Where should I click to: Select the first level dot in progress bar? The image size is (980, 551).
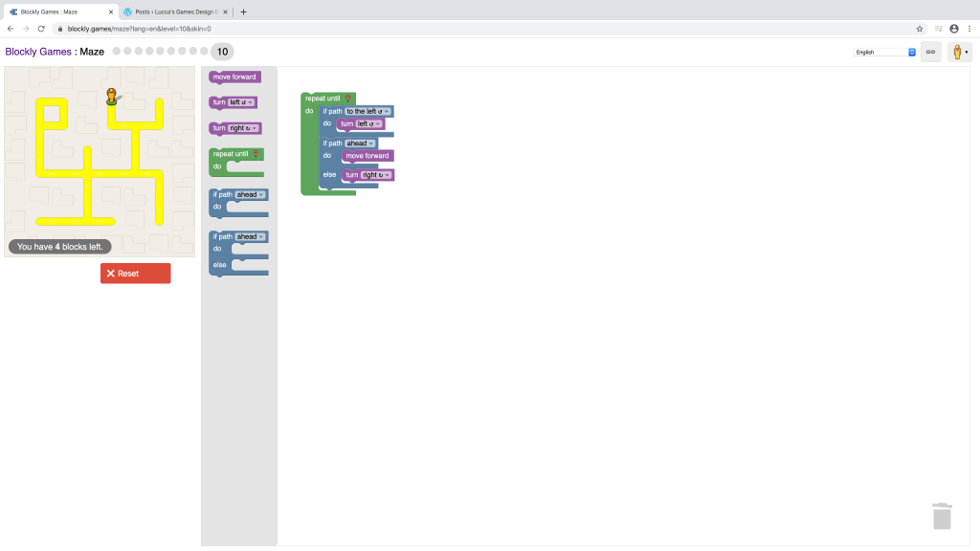pos(117,52)
